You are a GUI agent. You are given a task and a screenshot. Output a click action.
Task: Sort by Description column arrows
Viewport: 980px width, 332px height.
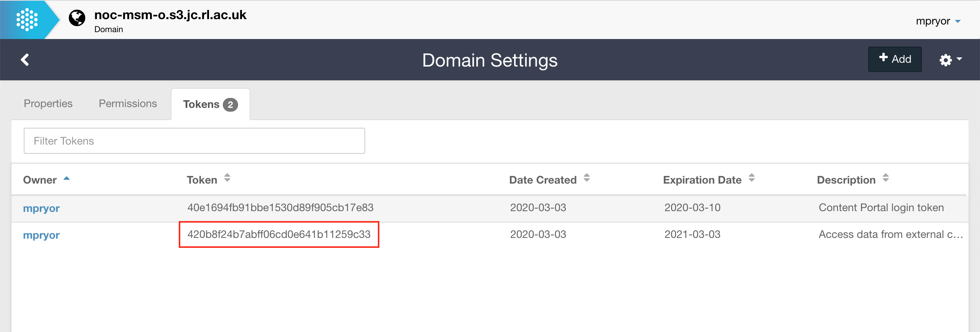pyautogui.click(x=885, y=178)
